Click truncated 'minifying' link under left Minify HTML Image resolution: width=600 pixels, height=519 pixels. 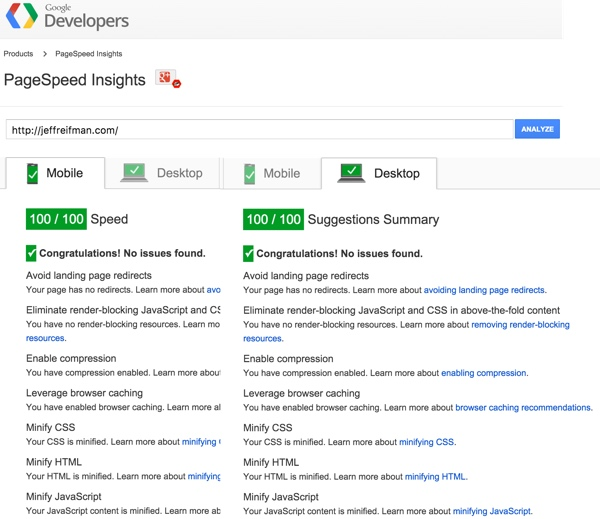[x=204, y=476]
